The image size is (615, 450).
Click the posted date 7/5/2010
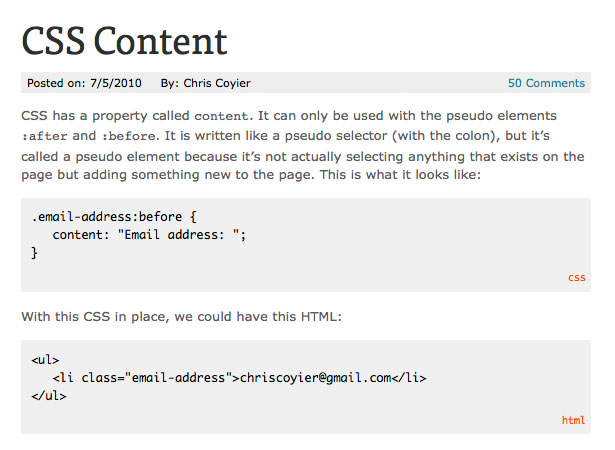point(116,83)
